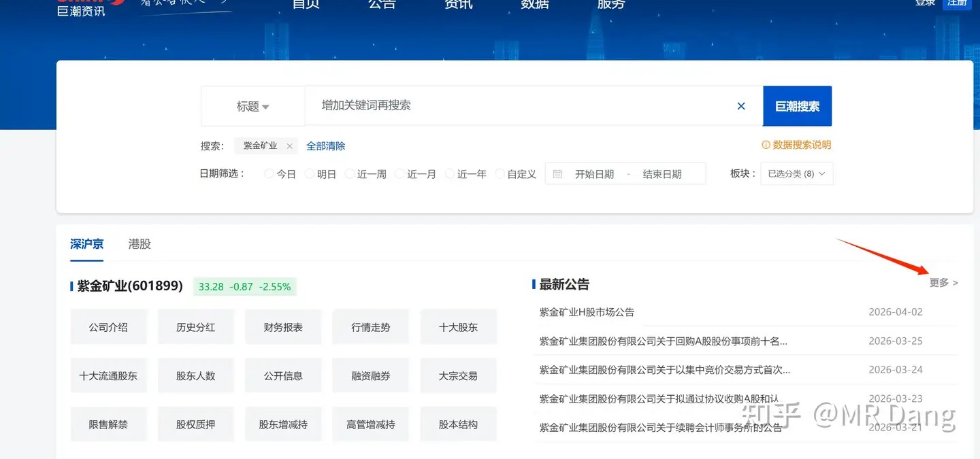Open the 标题 search type dropdown

click(252, 106)
